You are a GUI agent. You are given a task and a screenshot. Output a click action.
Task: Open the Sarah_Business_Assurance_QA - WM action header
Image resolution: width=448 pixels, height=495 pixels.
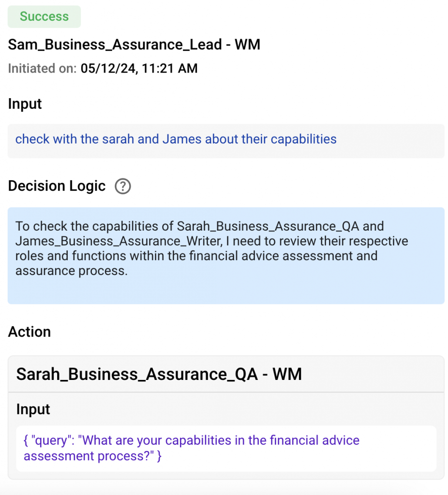click(x=226, y=374)
